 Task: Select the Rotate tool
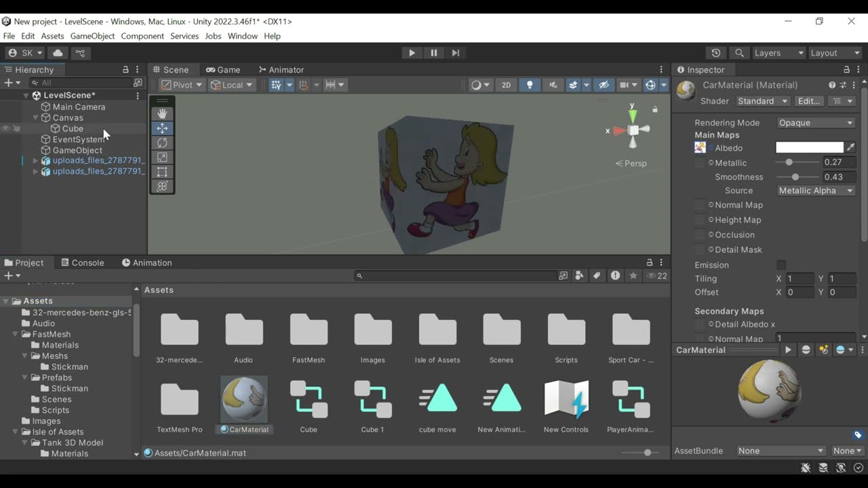pyautogui.click(x=162, y=143)
